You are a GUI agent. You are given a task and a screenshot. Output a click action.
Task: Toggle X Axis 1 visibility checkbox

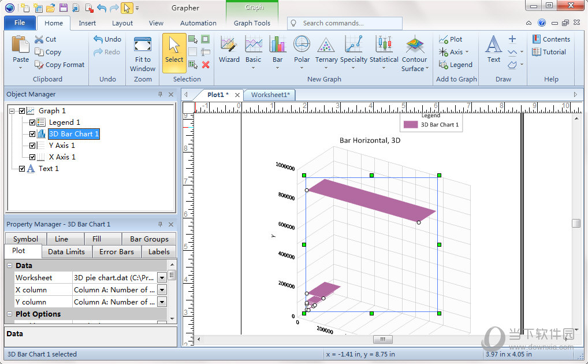pos(32,157)
